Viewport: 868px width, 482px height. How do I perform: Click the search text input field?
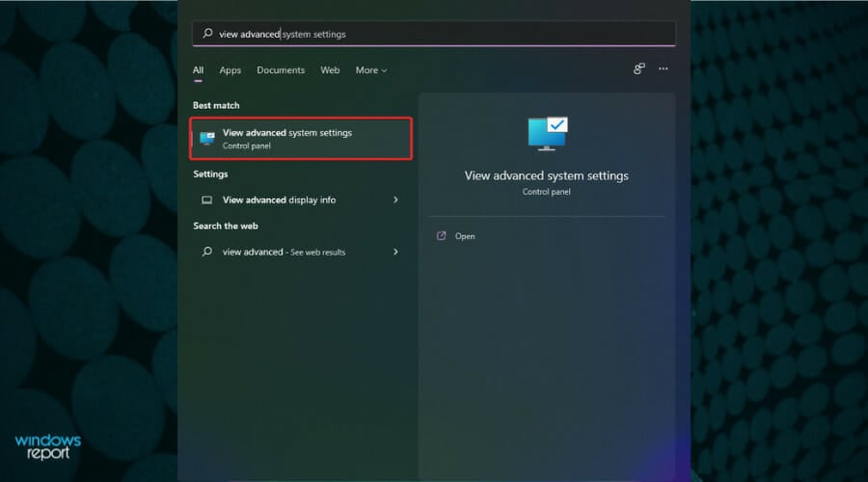click(x=434, y=34)
